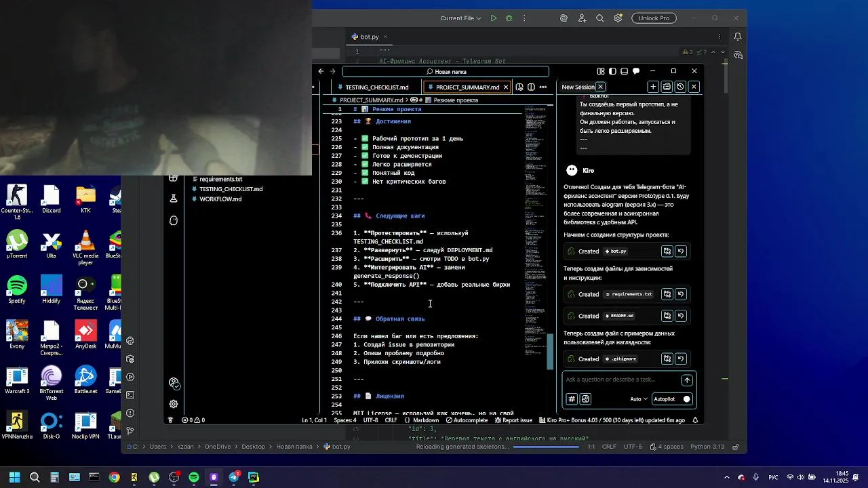Go back in Kiro navigation history
This screenshot has width=868, height=488.
point(321,71)
